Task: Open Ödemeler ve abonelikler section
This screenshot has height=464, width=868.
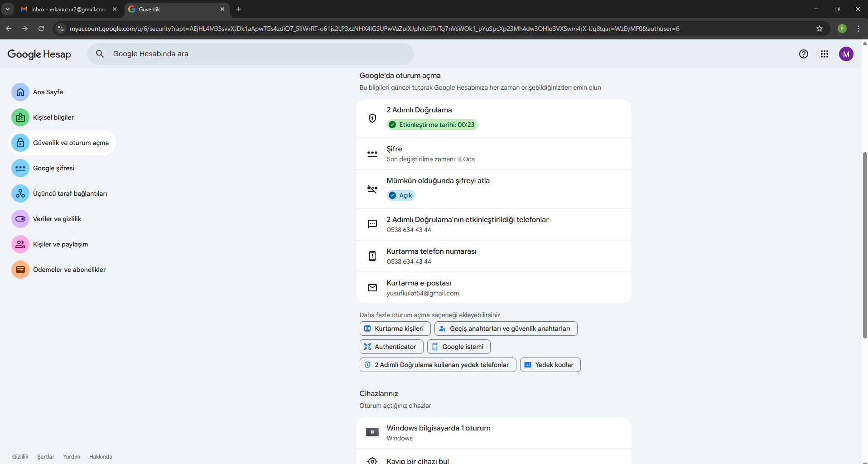Action: [x=69, y=270]
